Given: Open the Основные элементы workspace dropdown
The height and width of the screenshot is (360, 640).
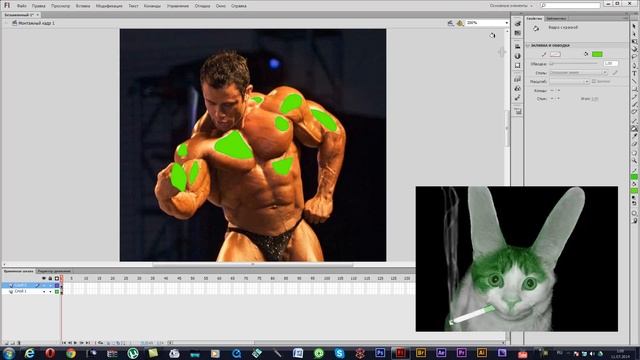Looking at the screenshot, I should 511,6.
